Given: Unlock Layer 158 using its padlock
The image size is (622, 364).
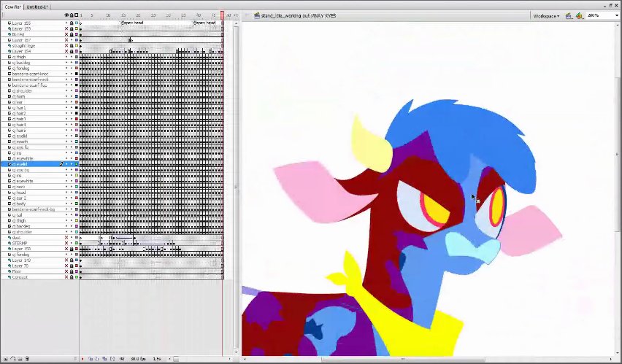Looking at the screenshot, I should (x=72, y=249).
